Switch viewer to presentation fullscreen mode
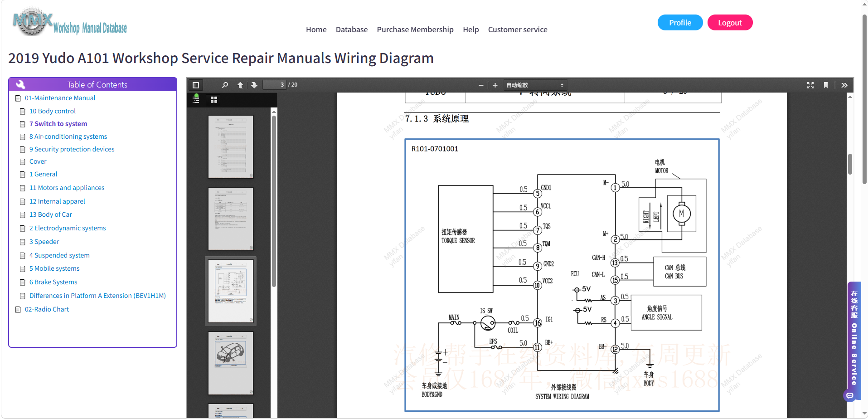This screenshot has width=868, height=419. click(x=810, y=85)
